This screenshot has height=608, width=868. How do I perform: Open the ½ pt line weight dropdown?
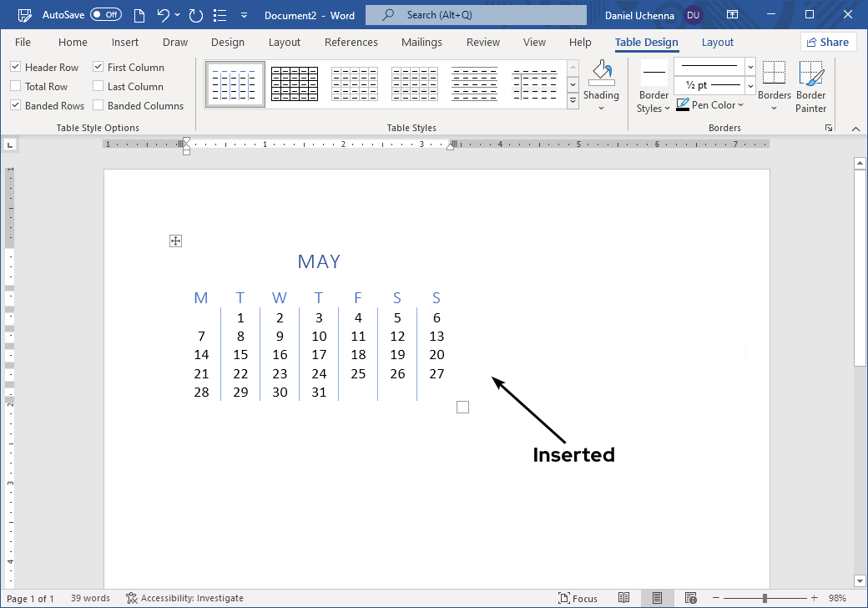(749, 85)
